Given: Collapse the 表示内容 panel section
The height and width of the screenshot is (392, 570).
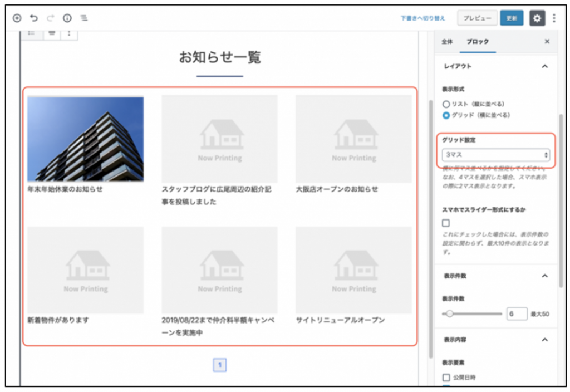Looking at the screenshot, I should [x=544, y=340].
